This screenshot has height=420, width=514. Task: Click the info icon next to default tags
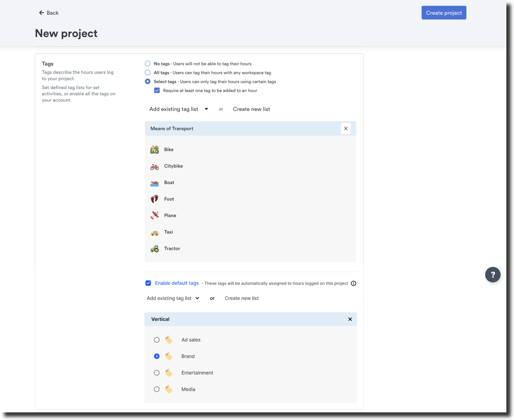click(354, 283)
